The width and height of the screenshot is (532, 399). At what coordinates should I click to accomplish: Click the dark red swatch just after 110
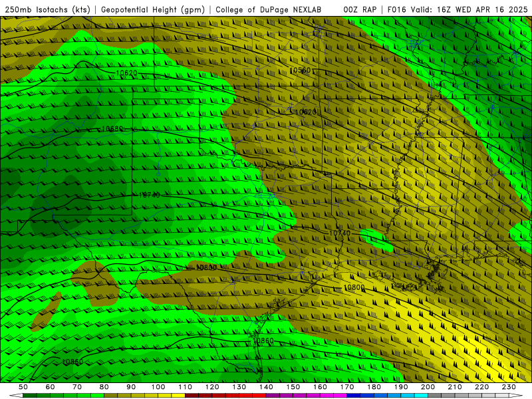click(x=192, y=396)
